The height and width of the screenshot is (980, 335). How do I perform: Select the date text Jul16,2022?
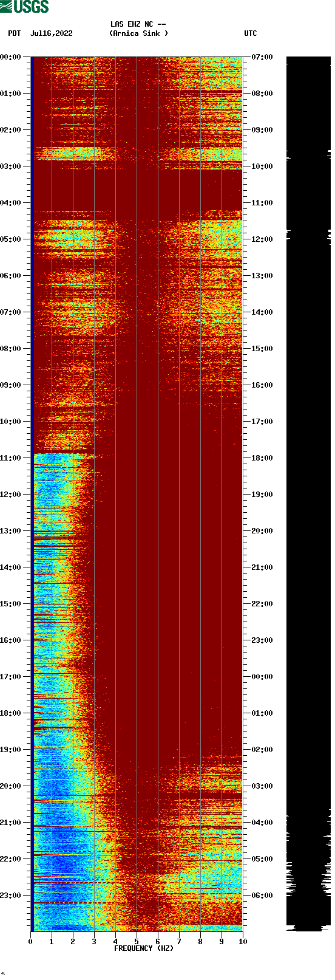coord(52,33)
